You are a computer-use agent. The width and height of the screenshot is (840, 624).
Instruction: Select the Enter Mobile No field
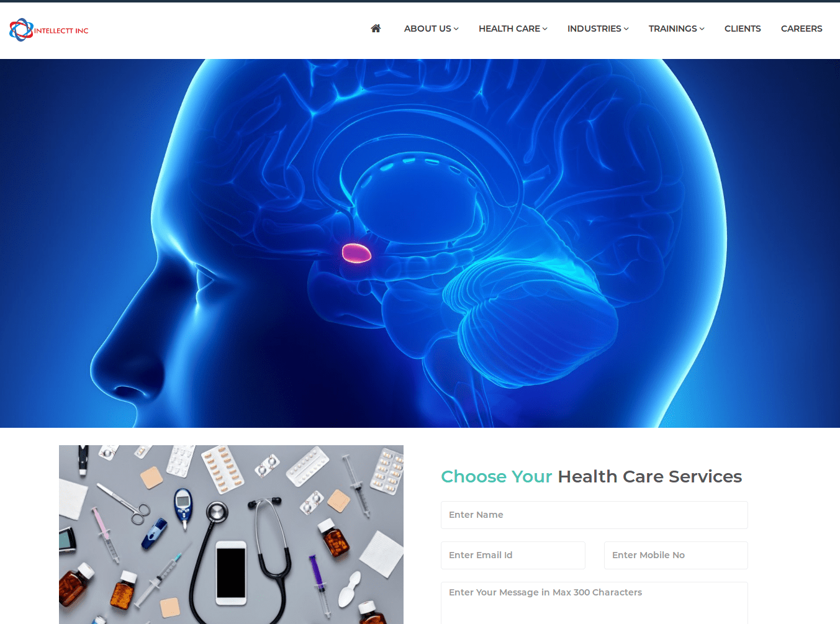coord(676,555)
